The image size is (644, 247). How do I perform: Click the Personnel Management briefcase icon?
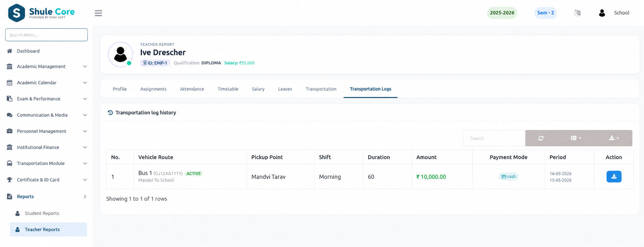tap(10, 131)
